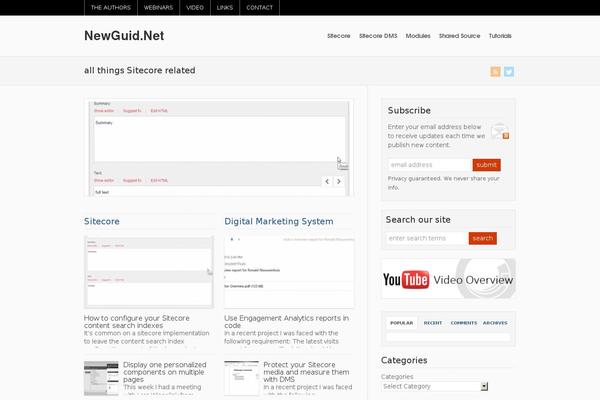The width and height of the screenshot is (600, 400).
Task: Select the Archives tab
Action: pyautogui.click(x=495, y=323)
